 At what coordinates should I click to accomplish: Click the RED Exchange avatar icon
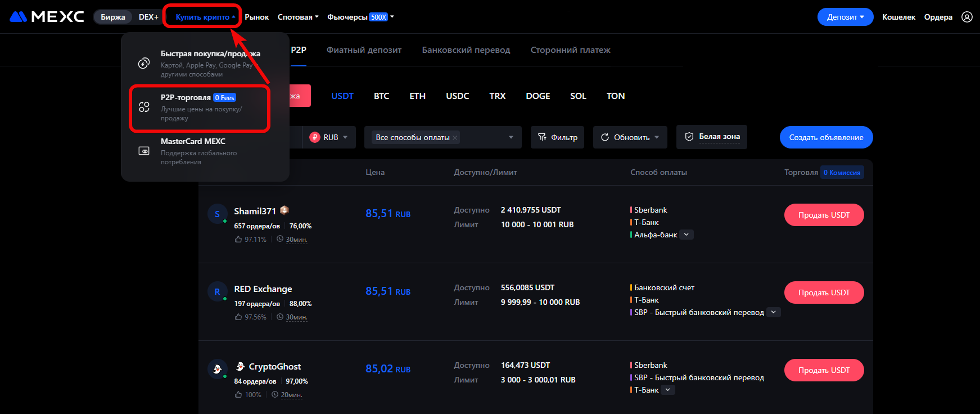[x=217, y=292]
